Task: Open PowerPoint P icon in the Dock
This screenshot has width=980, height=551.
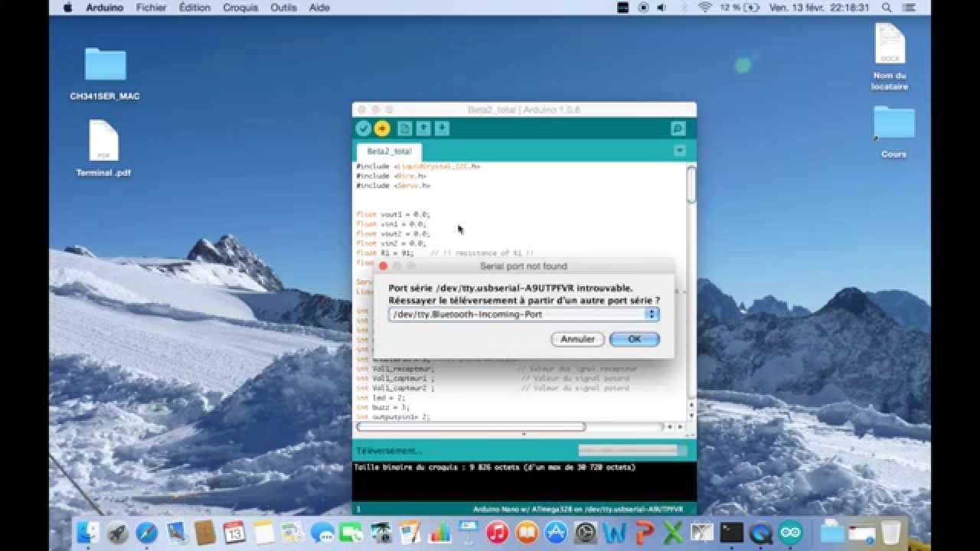Action: click(x=644, y=532)
